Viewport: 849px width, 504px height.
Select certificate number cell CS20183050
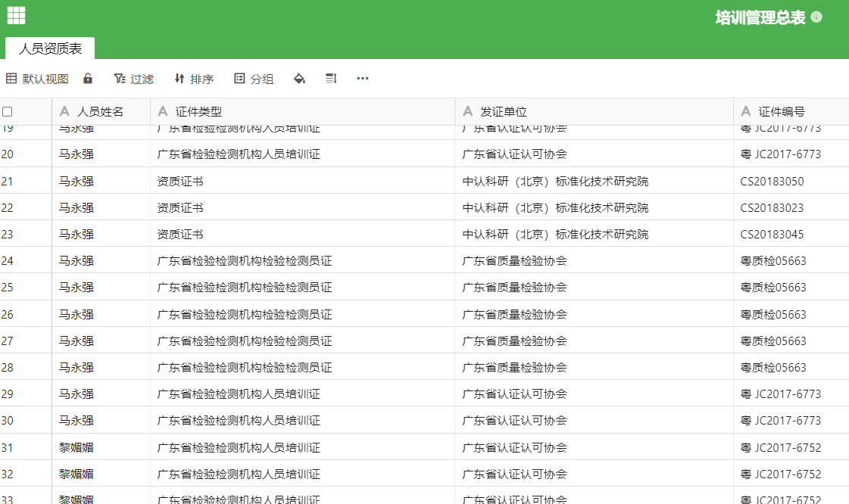click(772, 182)
